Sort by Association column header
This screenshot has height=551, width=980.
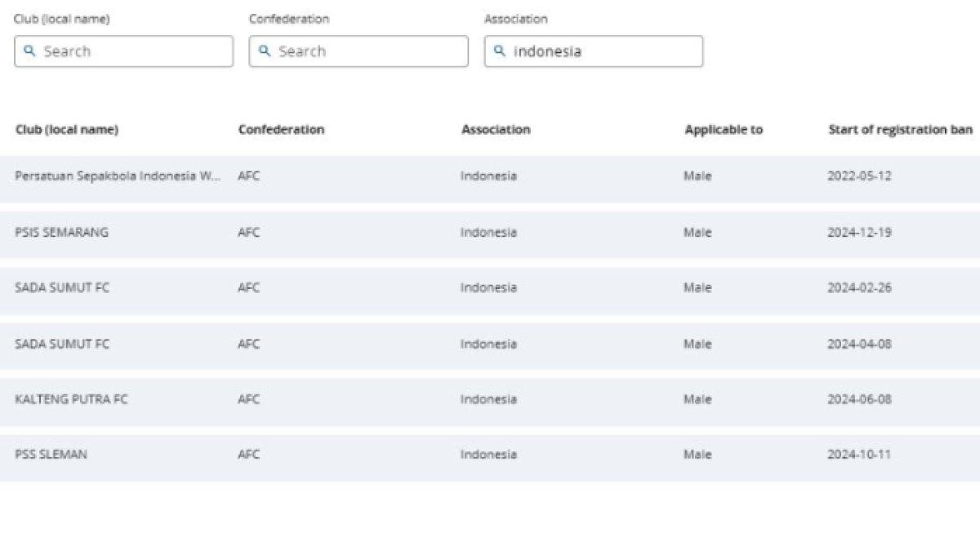pos(496,130)
